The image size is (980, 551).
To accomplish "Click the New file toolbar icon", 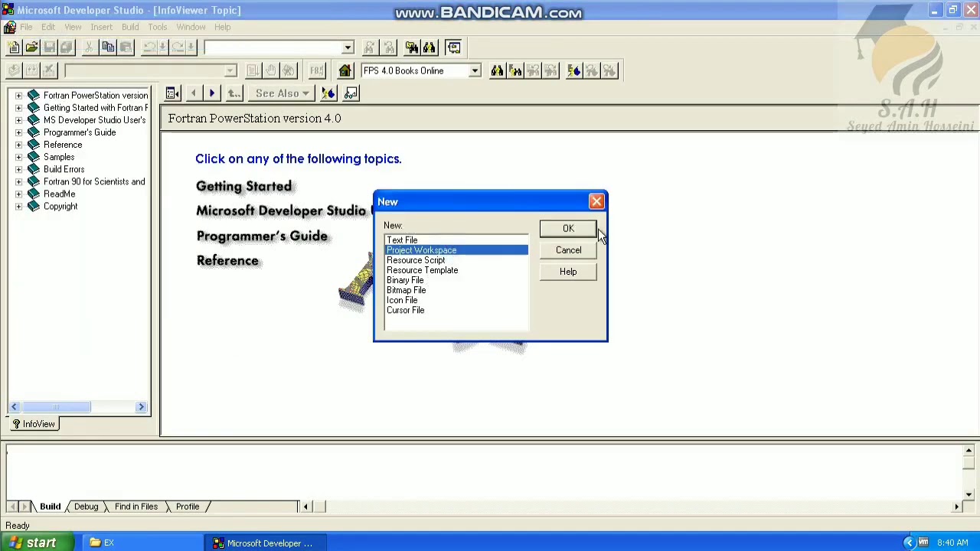I will (14, 47).
